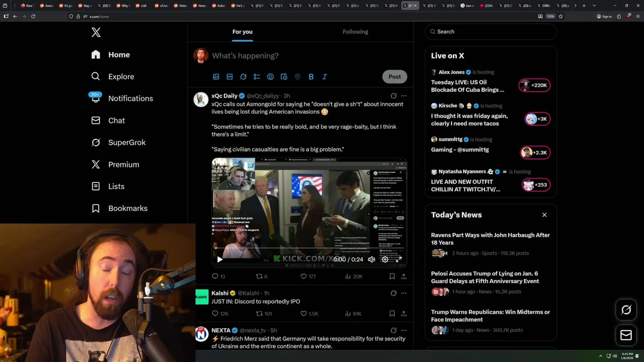Open Kalshi profile name

tap(220, 293)
